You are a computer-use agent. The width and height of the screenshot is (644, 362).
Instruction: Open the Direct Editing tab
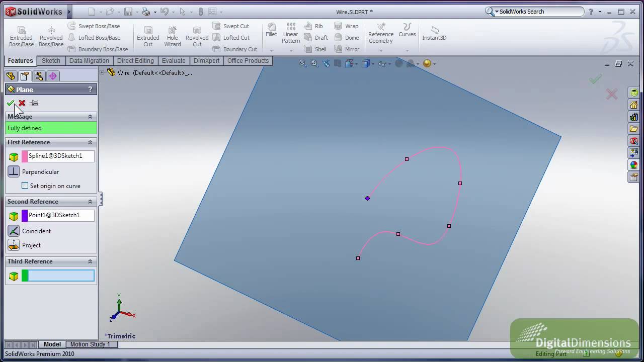[135, 61]
